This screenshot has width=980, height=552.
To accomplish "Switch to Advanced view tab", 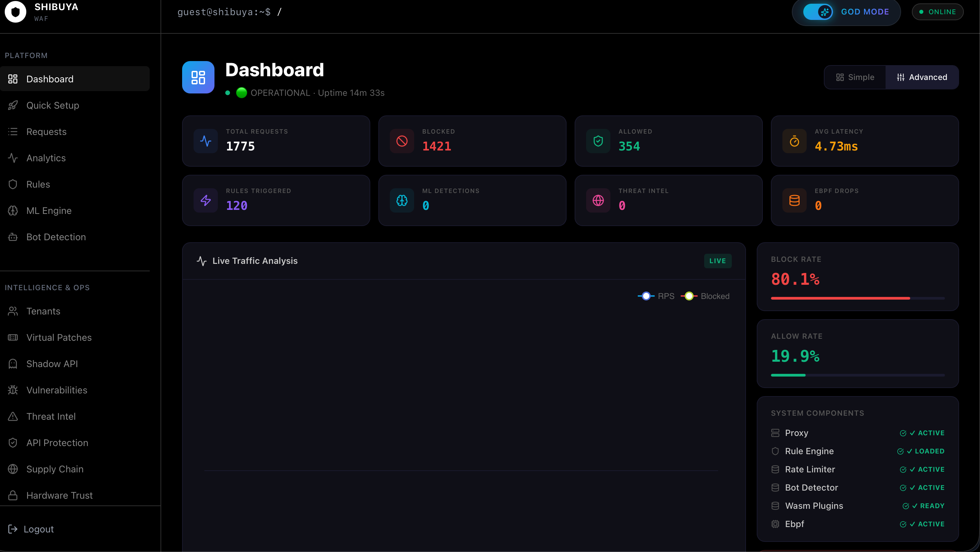I will (922, 77).
